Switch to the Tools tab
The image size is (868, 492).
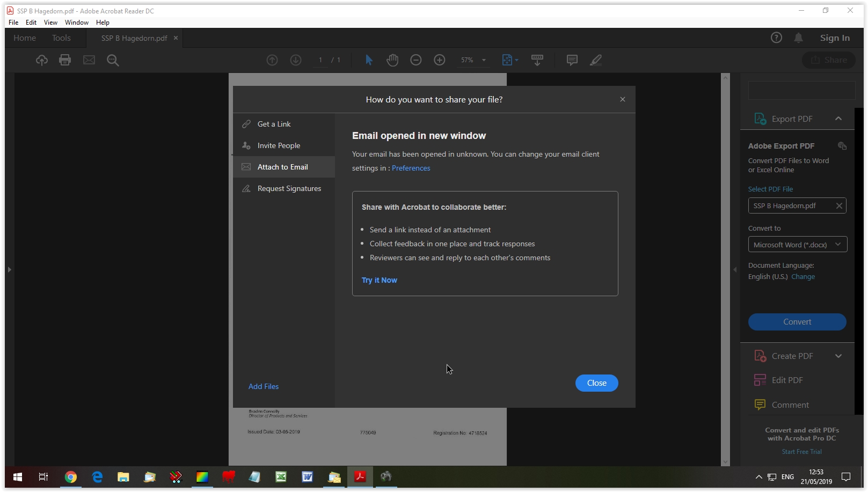coord(61,38)
